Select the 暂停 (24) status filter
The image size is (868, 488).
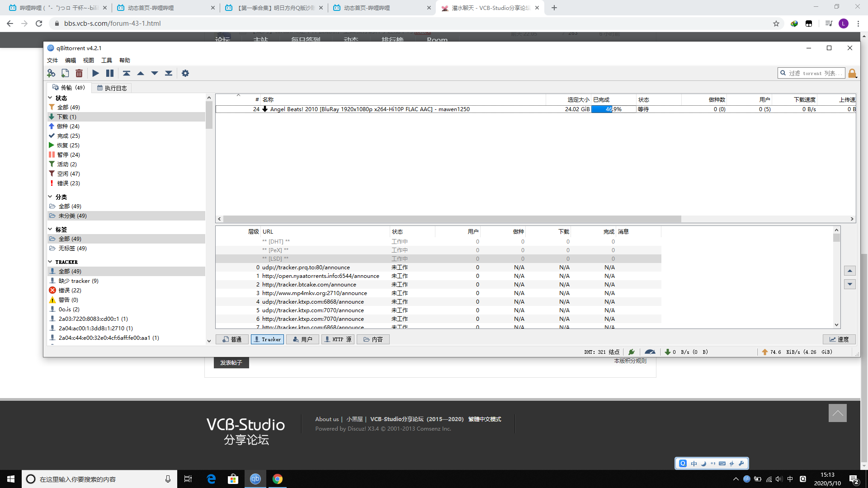(126, 155)
